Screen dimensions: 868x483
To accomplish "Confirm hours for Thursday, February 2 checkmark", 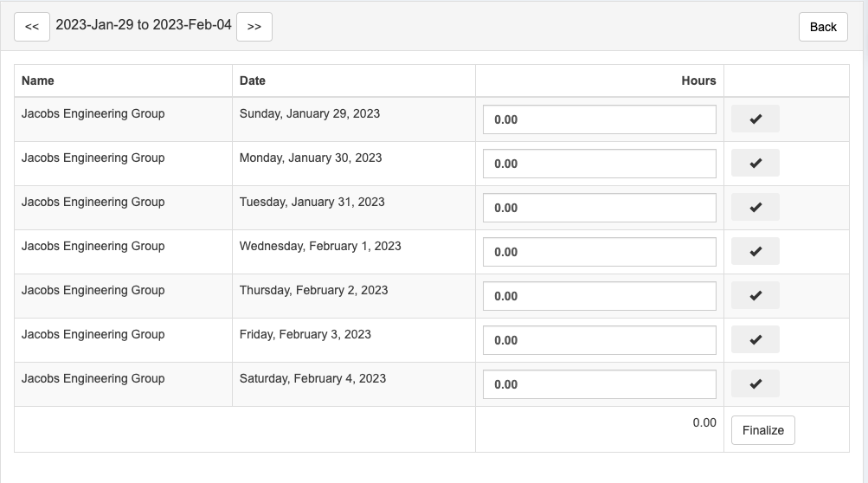I will pyautogui.click(x=755, y=295).
